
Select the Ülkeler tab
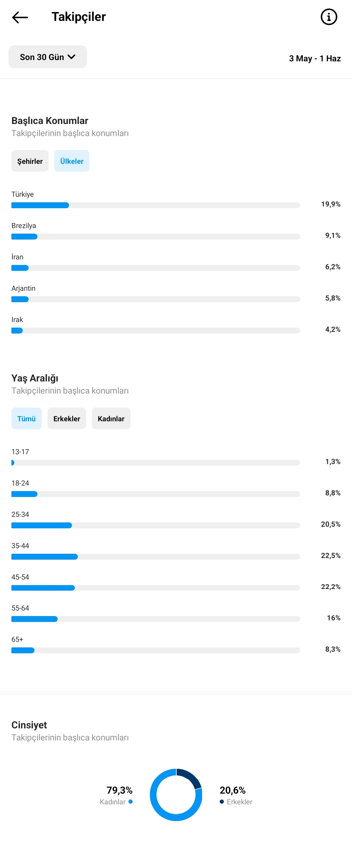coord(72,161)
